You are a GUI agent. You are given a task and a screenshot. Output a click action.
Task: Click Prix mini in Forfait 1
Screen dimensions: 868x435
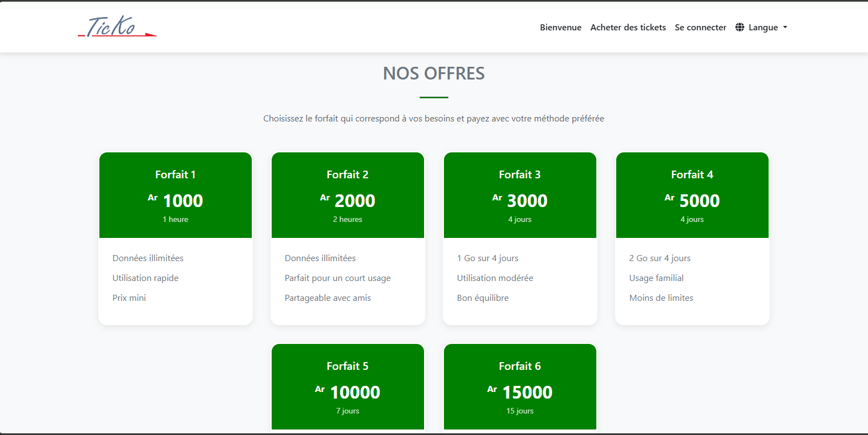[x=129, y=298]
